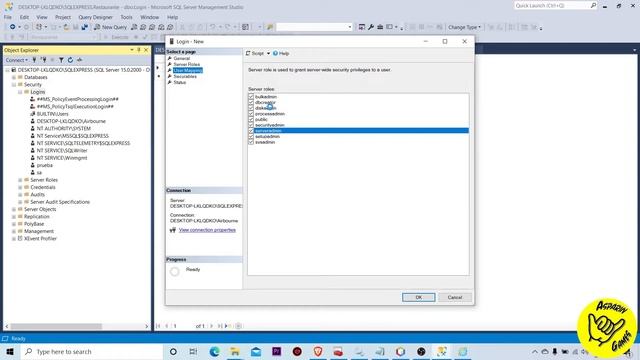Select the prueba login in tree

[44, 165]
